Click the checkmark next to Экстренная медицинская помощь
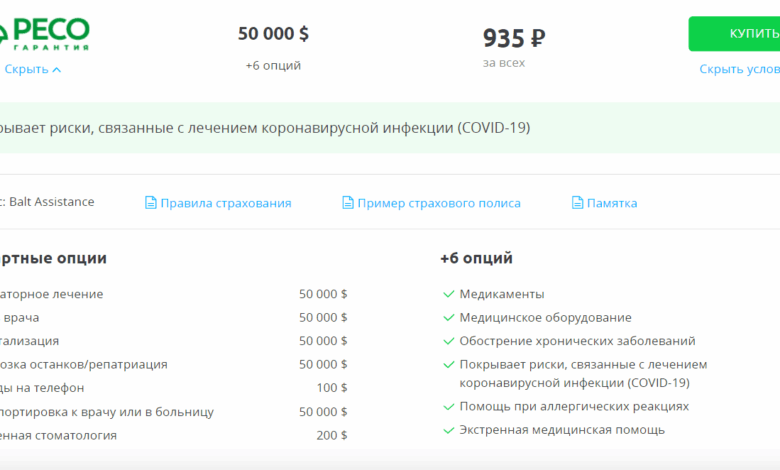The width and height of the screenshot is (780, 470). click(x=448, y=430)
